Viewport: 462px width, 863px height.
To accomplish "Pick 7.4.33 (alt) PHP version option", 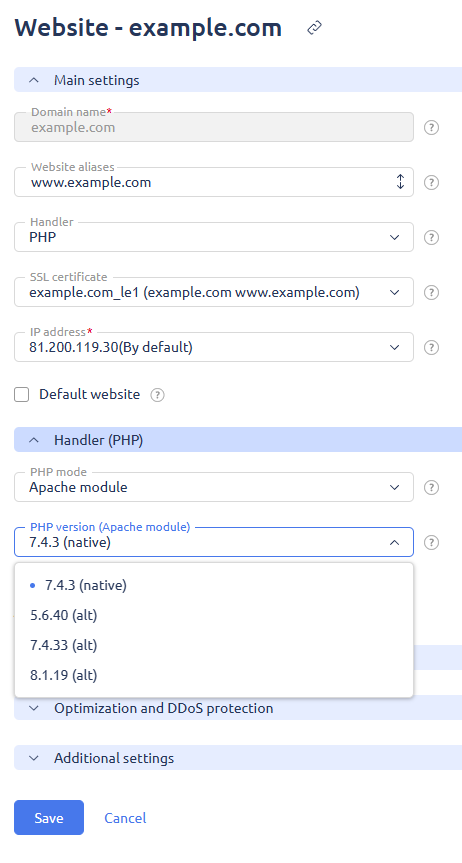I will (214, 645).
